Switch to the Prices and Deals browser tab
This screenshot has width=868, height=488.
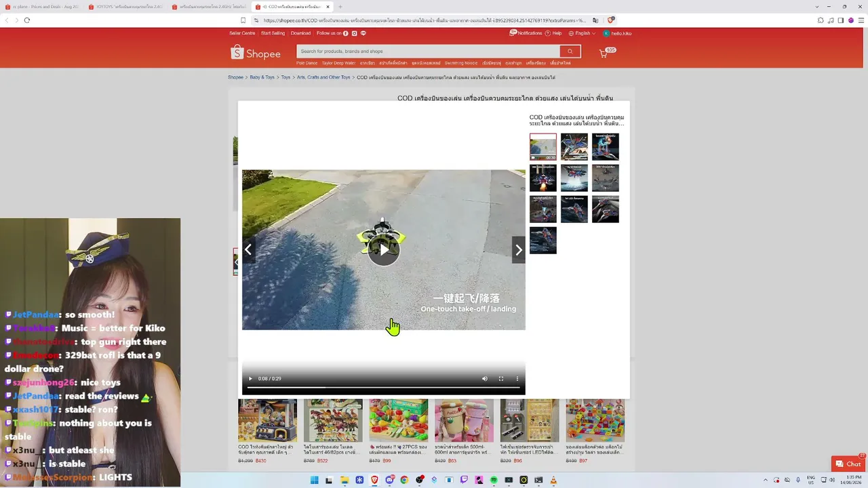[x=42, y=7]
